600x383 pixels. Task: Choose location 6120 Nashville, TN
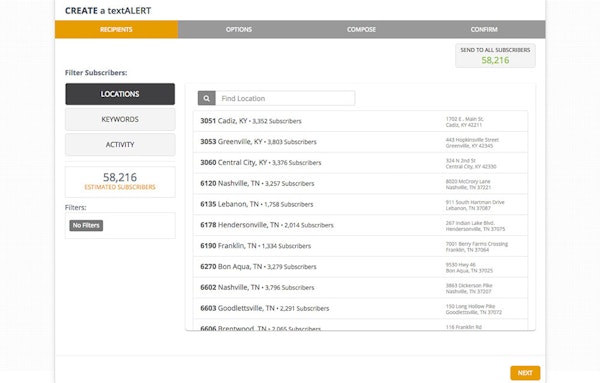(360, 184)
